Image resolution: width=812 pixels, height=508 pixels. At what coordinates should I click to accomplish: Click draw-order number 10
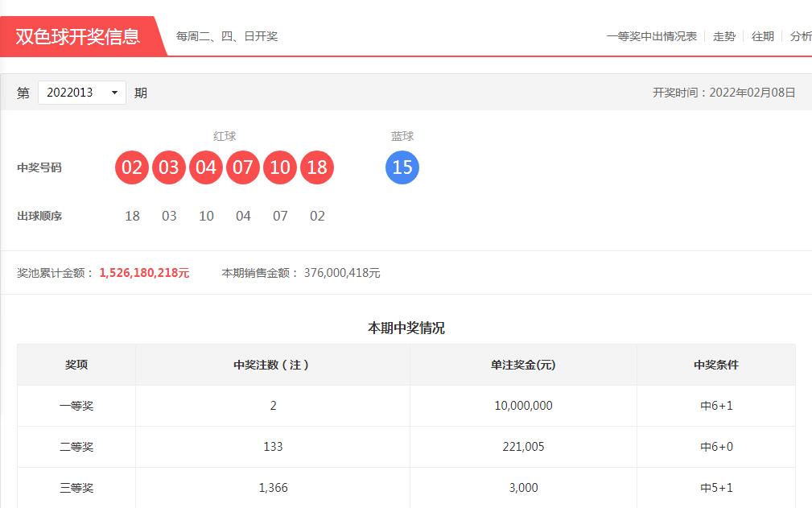coord(206,216)
